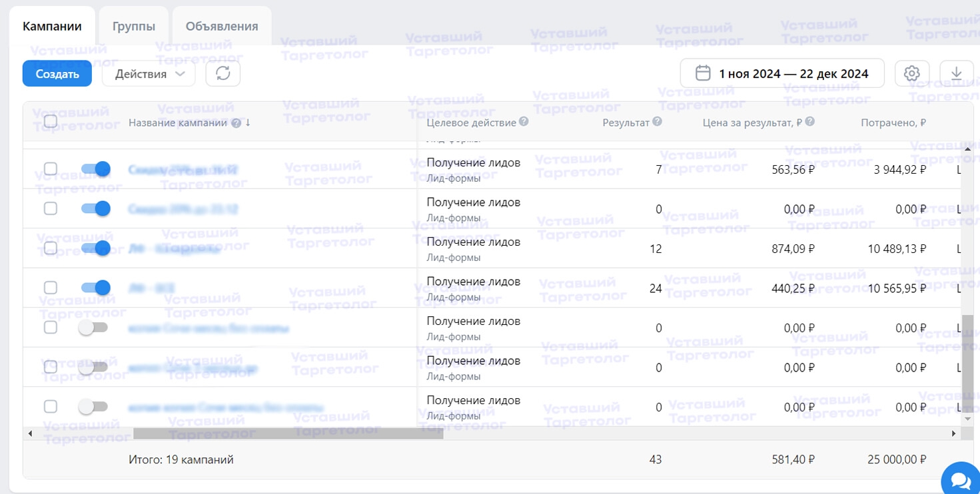The height and width of the screenshot is (494, 980).
Task: Open the Действия dropdown menu
Action: [148, 73]
